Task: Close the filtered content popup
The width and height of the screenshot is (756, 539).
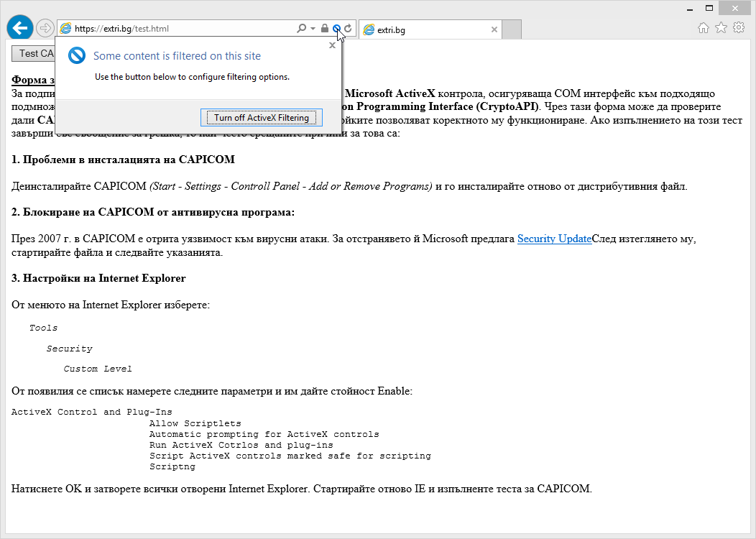Action: point(332,45)
